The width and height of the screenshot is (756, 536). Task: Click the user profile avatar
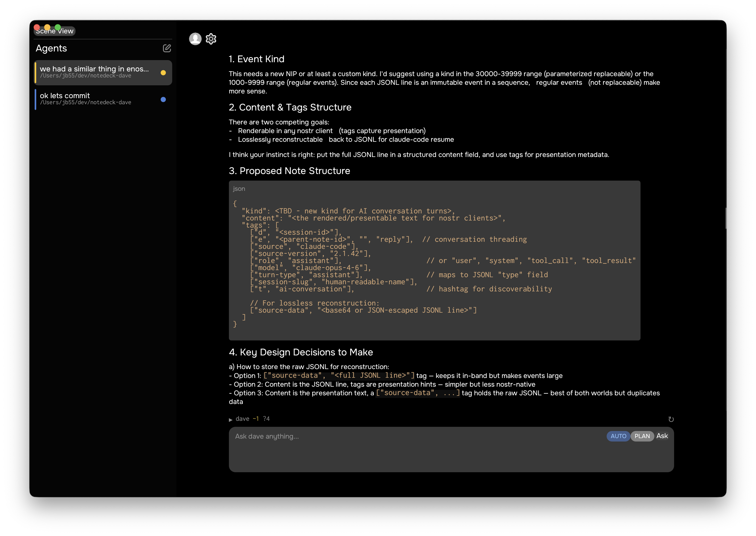[x=195, y=39]
